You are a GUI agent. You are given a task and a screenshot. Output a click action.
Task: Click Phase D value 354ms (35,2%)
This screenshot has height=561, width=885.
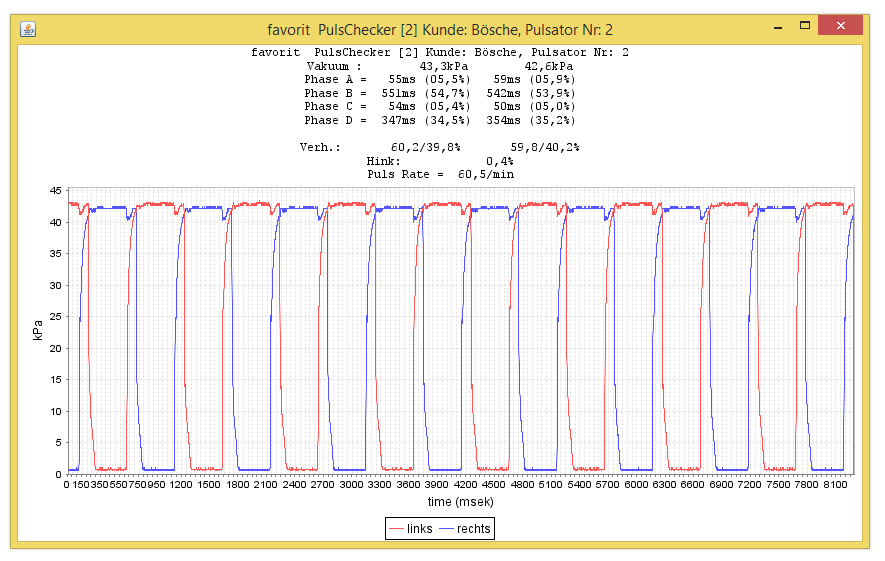531,120
